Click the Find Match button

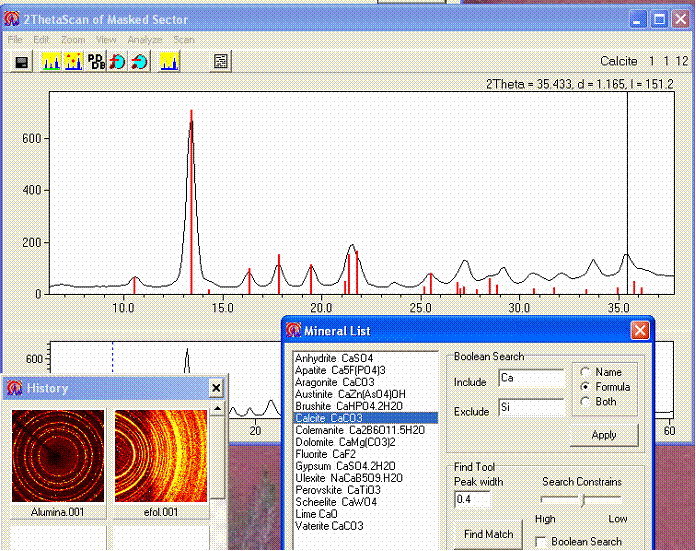487,534
